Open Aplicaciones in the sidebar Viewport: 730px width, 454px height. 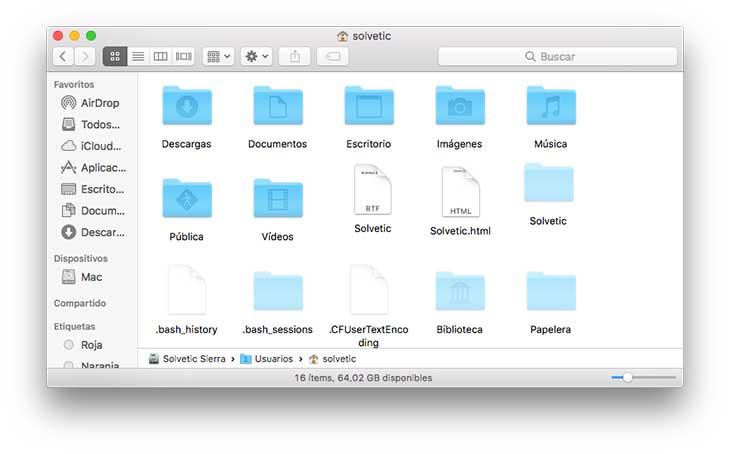coord(92,168)
